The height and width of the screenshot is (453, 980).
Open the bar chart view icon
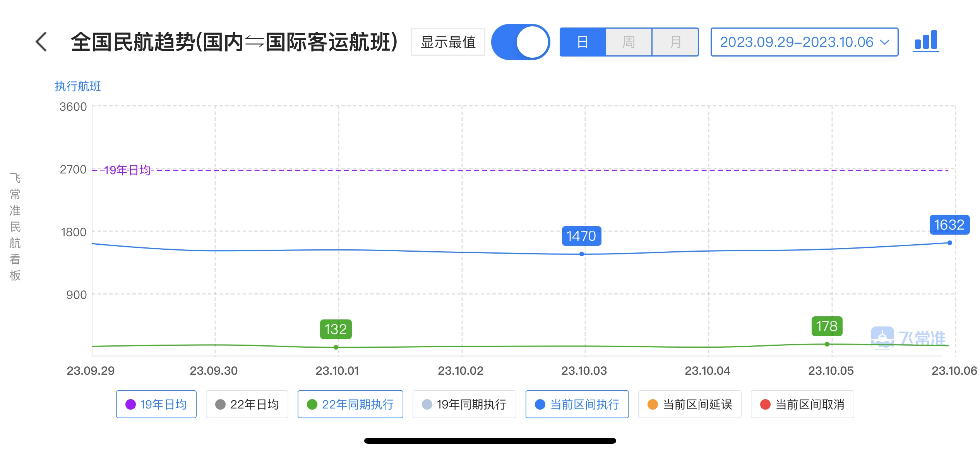point(925,41)
